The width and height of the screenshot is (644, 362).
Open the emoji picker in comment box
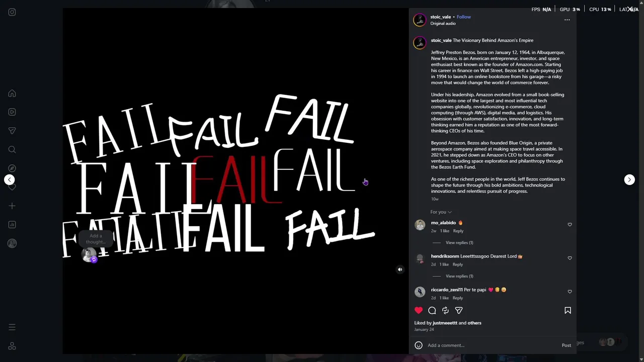[x=418, y=345]
